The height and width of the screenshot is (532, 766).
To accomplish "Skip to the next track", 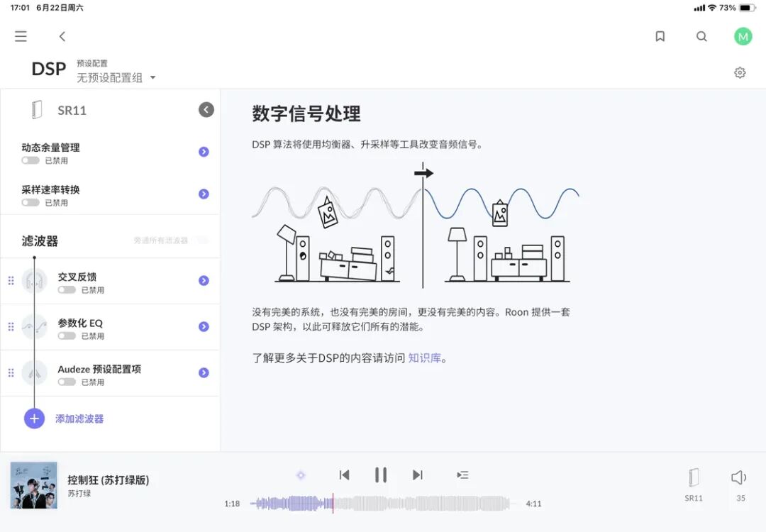I will click(x=417, y=475).
